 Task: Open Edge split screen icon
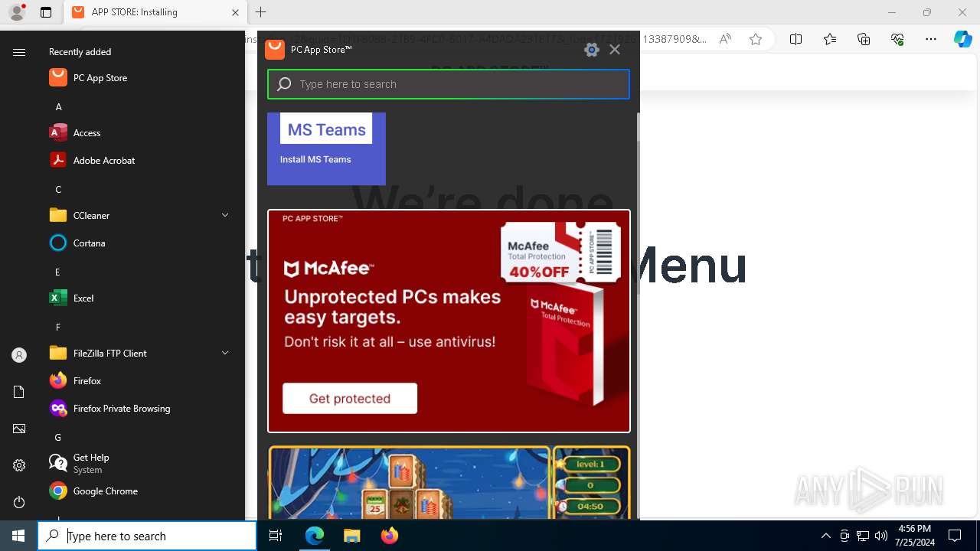(x=796, y=40)
